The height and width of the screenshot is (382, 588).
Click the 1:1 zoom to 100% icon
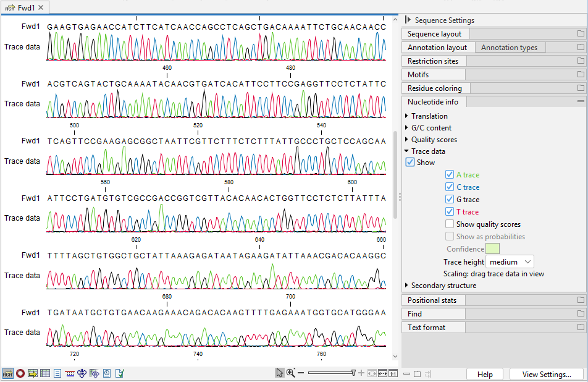(393, 373)
